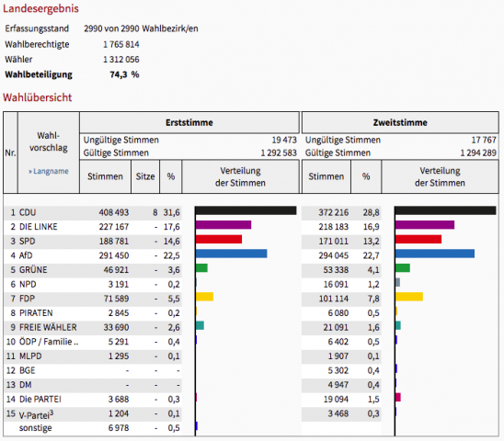
Task: Click AfD Zweitstimme votes 294 045
Action: tap(334, 255)
